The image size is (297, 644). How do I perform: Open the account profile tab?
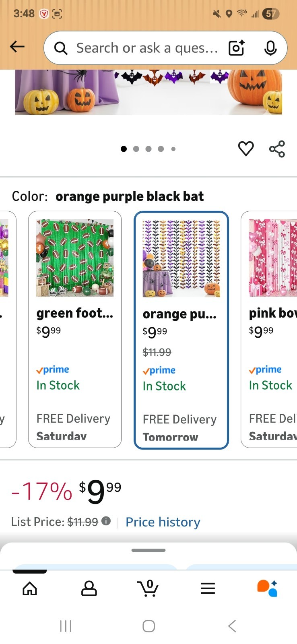coord(89,588)
